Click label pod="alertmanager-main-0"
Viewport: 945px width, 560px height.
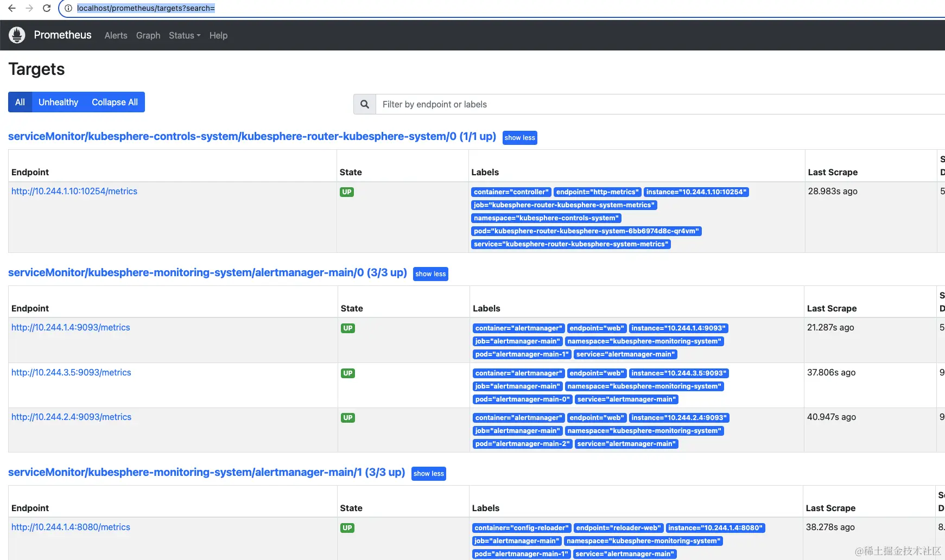tap(523, 399)
